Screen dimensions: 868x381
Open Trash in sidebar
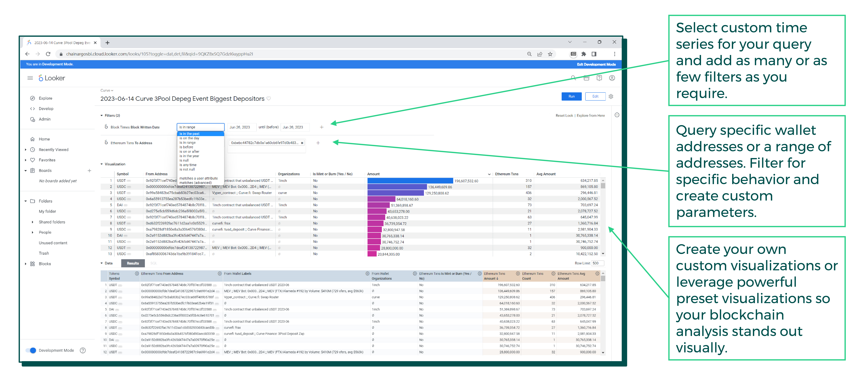tap(44, 254)
